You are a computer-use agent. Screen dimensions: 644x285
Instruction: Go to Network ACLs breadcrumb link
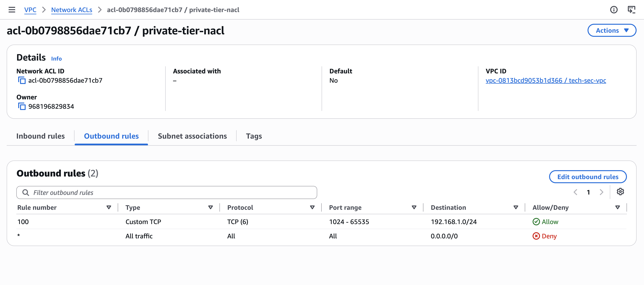pyautogui.click(x=72, y=10)
